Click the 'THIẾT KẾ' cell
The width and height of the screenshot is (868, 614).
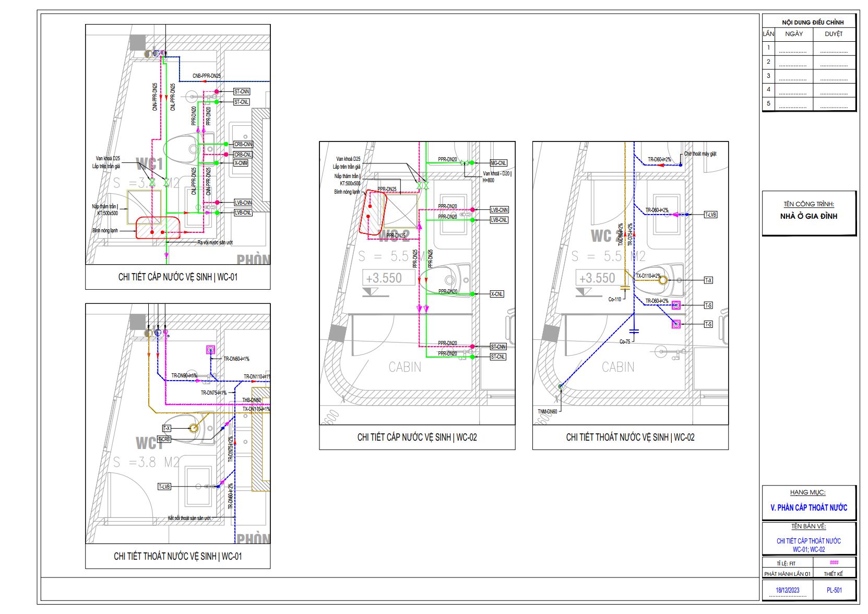(x=834, y=574)
